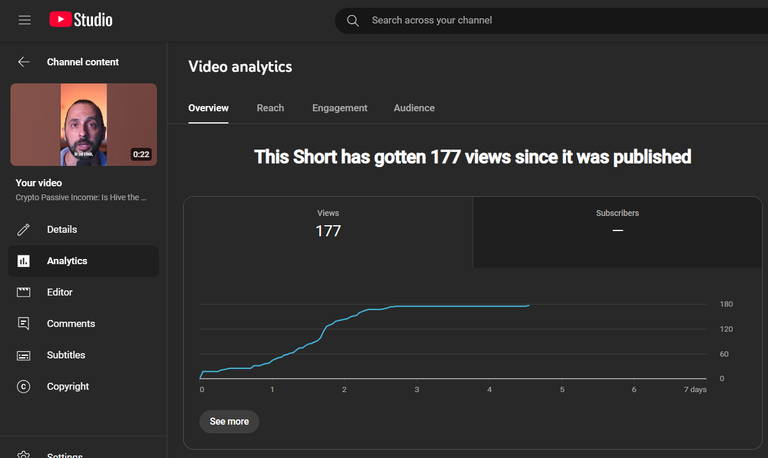Switch to the Audience tab
768x458 pixels.
click(x=414, y=108)
